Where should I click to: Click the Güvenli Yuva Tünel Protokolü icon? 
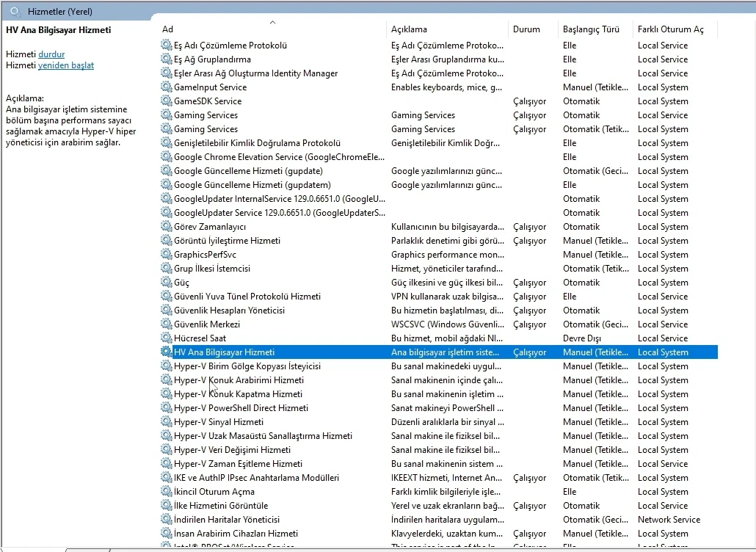click(x=167, y=297)
